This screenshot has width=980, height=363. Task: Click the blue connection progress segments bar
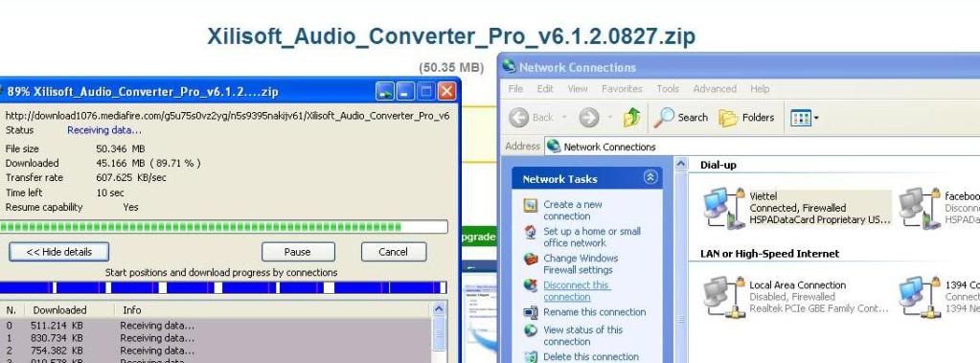tap(223, 288)
